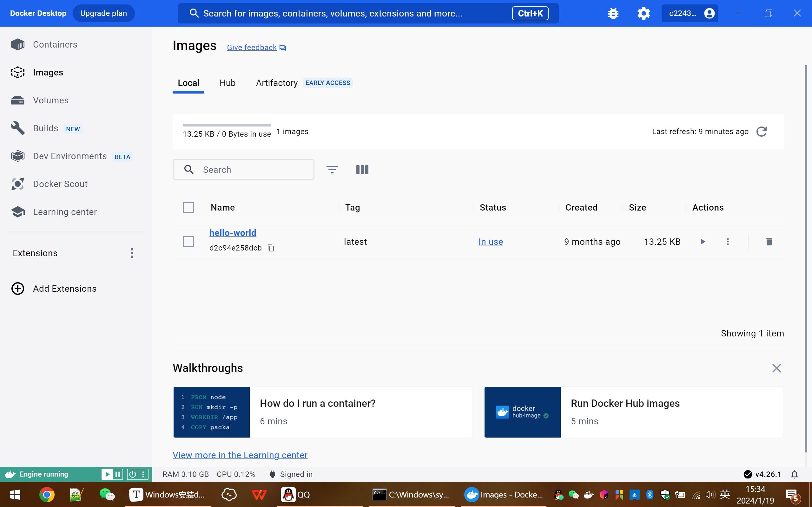Open the Extensions options menu

tap(132, 253)
